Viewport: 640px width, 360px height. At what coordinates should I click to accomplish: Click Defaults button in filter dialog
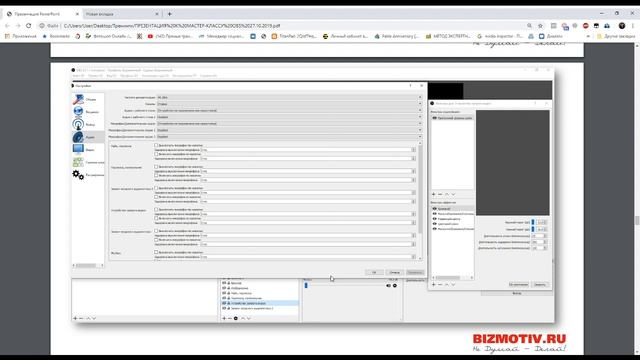pyautogui.click(x=518, y=284)
